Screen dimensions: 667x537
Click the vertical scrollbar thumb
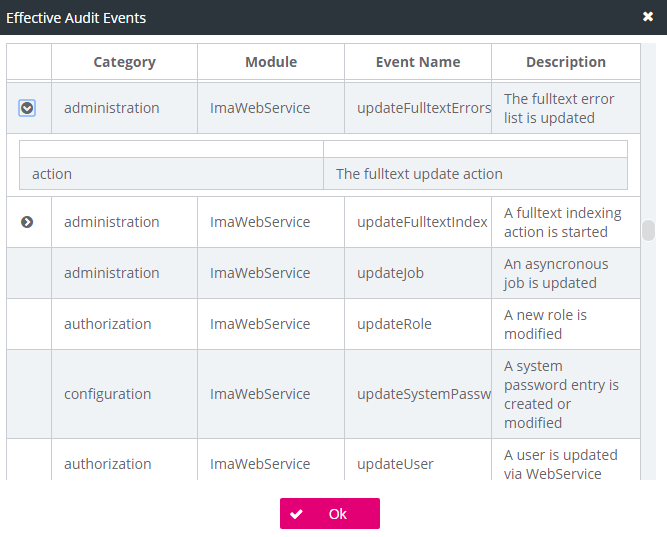tap(648, 231)
